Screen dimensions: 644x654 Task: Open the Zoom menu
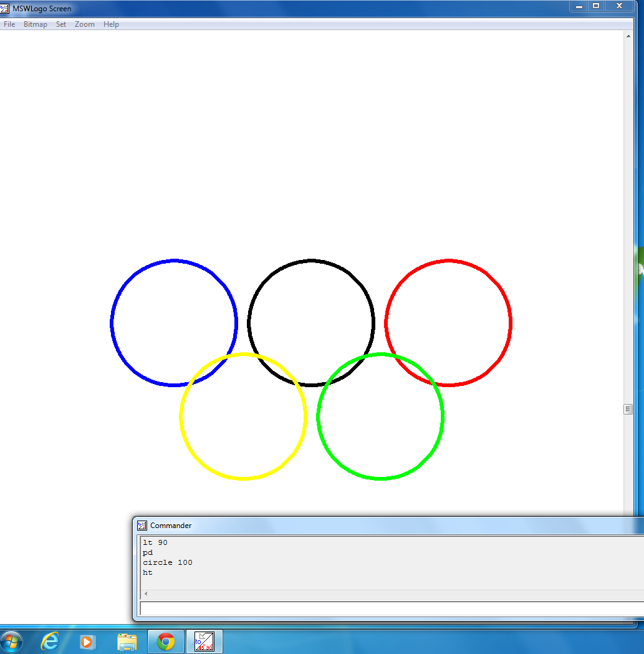[x=85, y=24]
